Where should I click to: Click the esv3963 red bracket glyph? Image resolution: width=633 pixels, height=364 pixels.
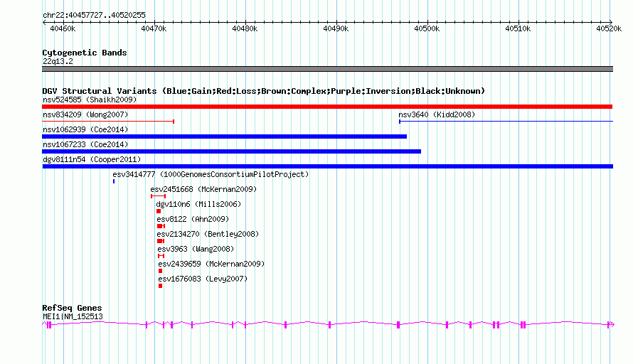click(x=161, y=256)
